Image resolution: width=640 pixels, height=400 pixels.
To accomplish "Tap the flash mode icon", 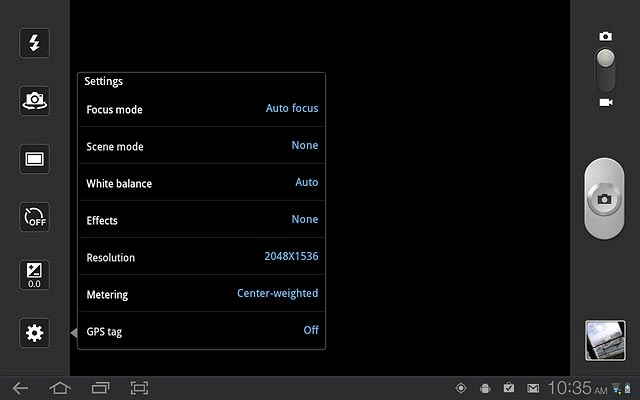I will pos(35,43).
